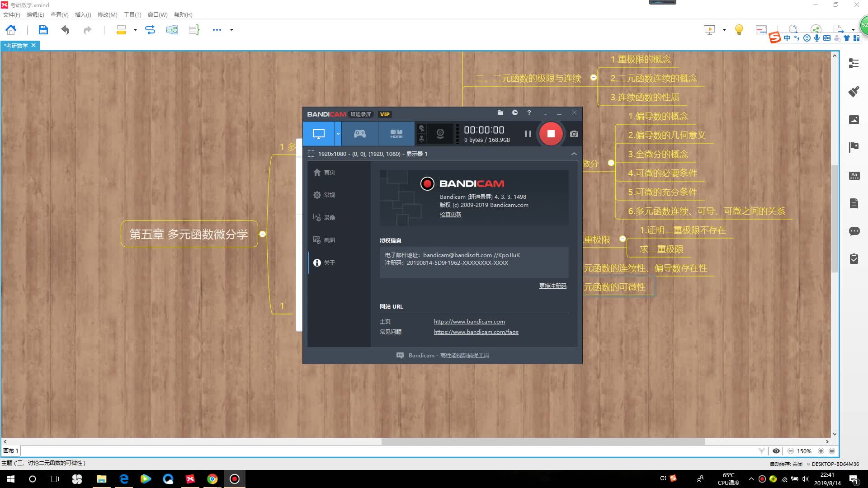Image resolution: width=868 pixels, height=488 pixels.
Task: Open export dropdown arrow in XMind toolbar
Action: point(853,30)
